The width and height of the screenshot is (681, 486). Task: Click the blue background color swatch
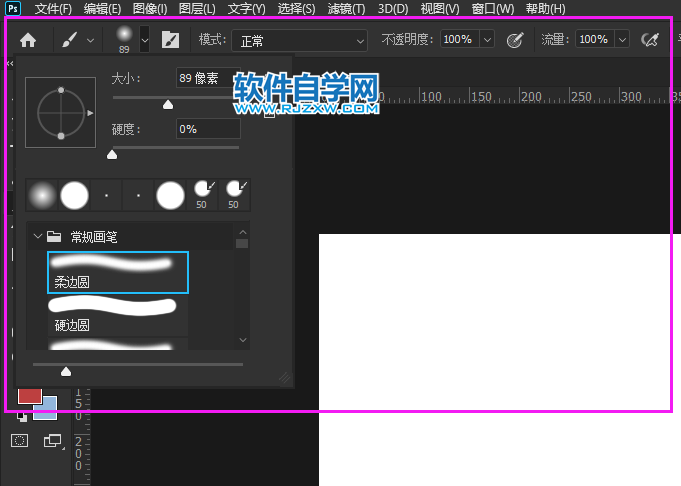46,409
